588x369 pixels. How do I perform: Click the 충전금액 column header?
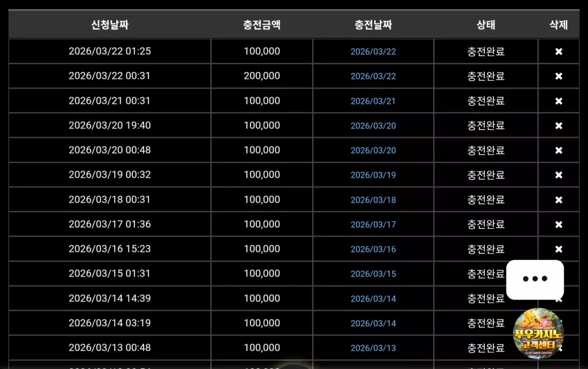pyautogui.click(x=261, y=25)
